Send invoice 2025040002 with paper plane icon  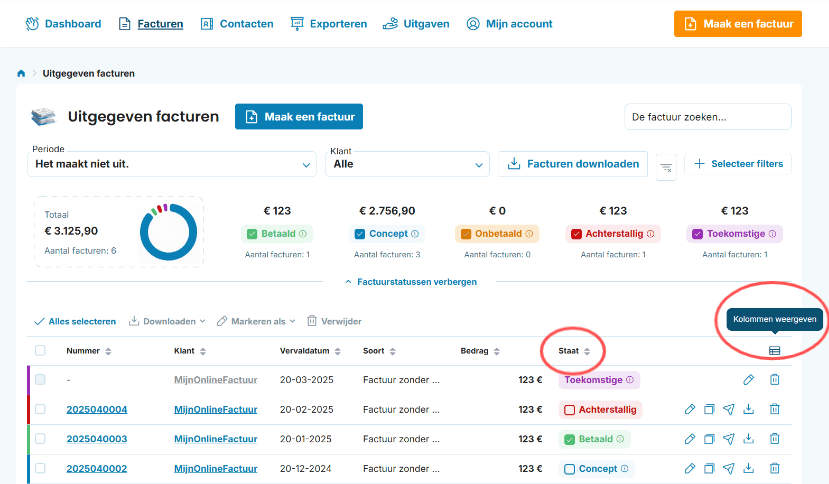[x=729, y=469]
